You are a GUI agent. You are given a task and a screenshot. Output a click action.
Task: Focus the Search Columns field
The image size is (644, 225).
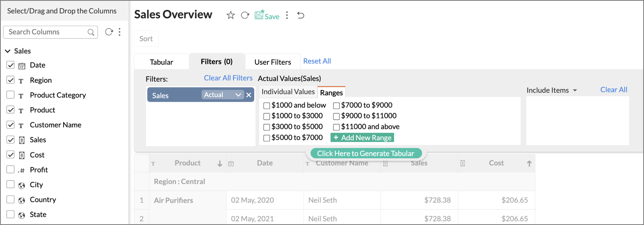(46, 32)
